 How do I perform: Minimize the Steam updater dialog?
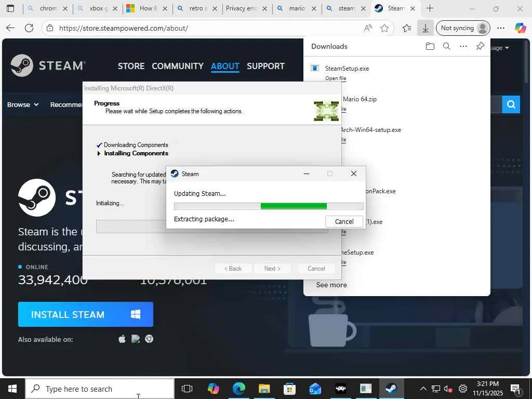click(x=307, y=174)
